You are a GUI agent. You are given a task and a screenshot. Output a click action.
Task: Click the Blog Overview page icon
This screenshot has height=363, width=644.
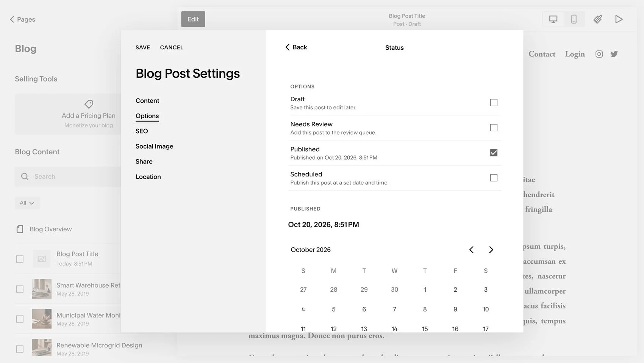pos(20,229)
